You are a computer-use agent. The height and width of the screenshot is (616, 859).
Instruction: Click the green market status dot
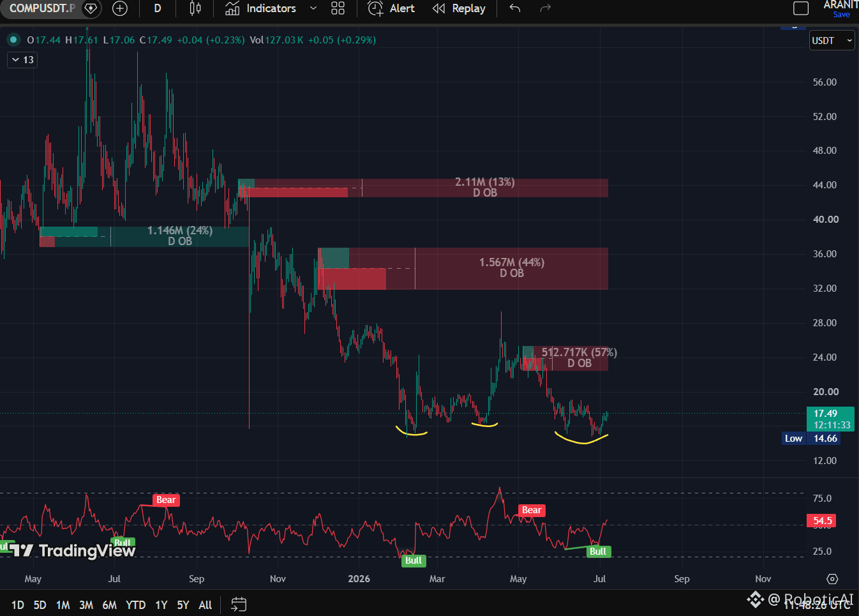click(13, 40)
